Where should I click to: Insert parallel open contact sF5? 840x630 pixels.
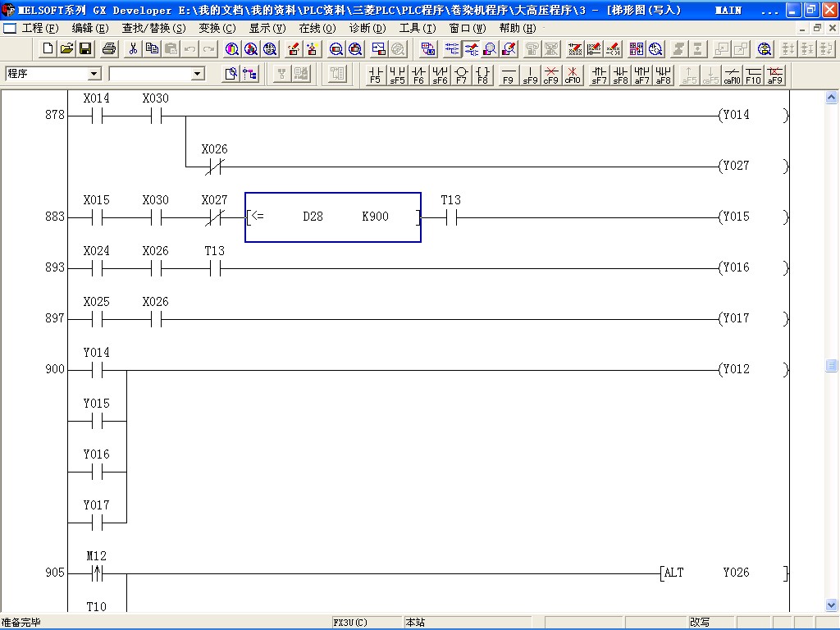pos(397,75)
